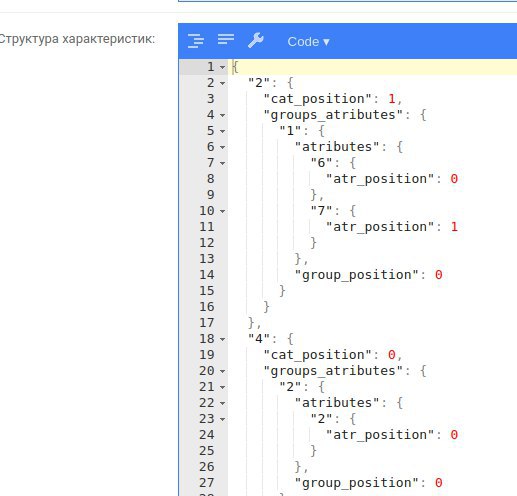Collapse fold arrow at line 23

pyautogui.click(x=222, y=419)
